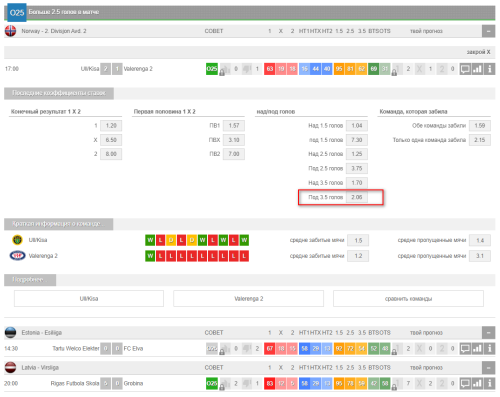Thumbs up the Tartu Welco Elekter tip
The height and width of the screenshot is (397, 500).
pyautogui.click(x=226, y=349)
